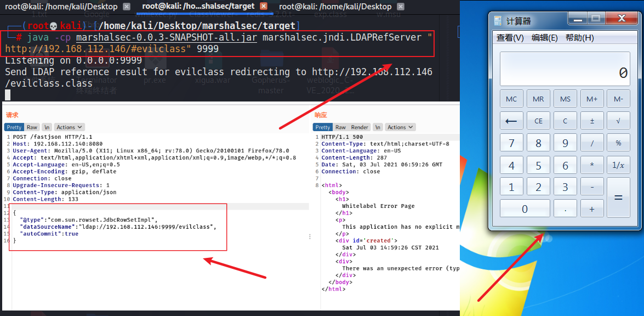This screenshot has height=316, width=644.
Task: Click the calculator title bar icon
Action: pos(498,20)
